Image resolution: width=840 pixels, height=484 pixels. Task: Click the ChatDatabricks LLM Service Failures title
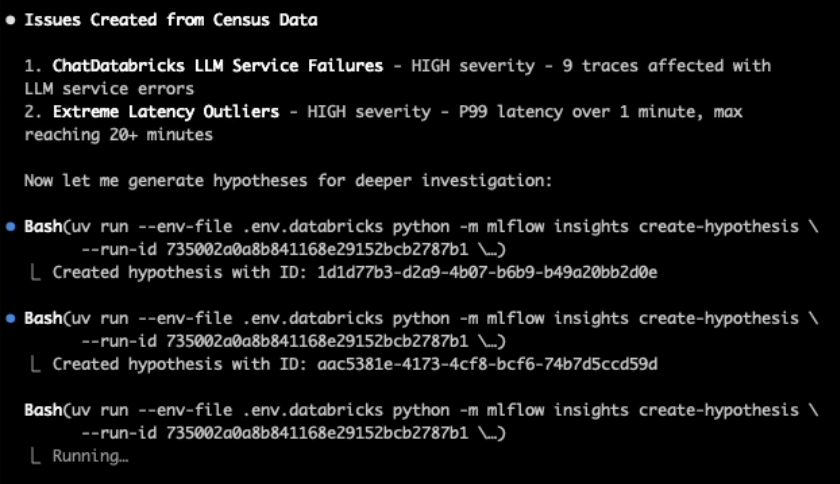[217, 66]
